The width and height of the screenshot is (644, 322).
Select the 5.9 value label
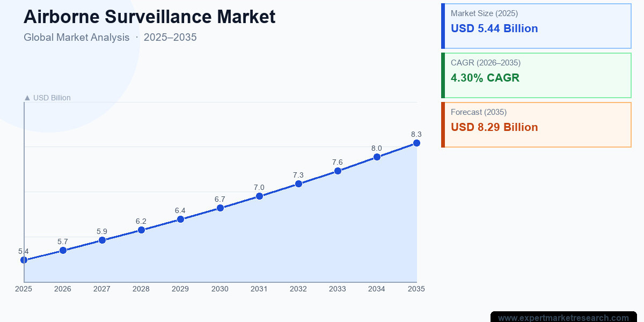(102, 231)
